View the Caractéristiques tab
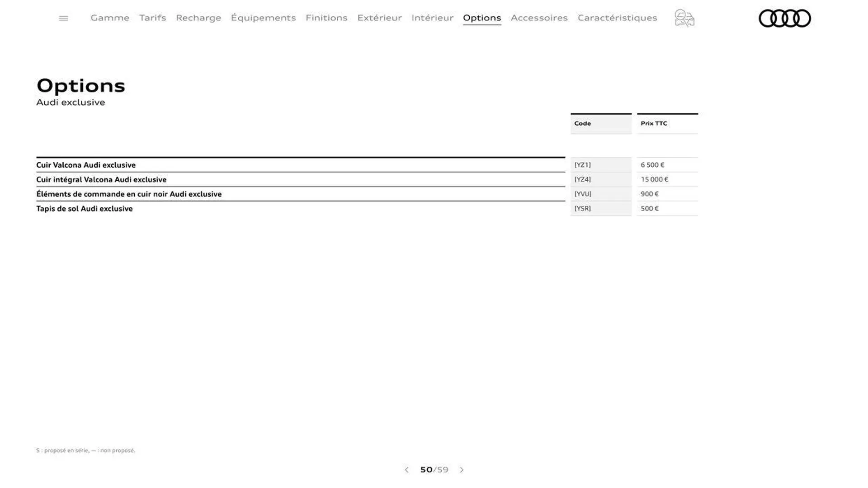 [617, 18]
